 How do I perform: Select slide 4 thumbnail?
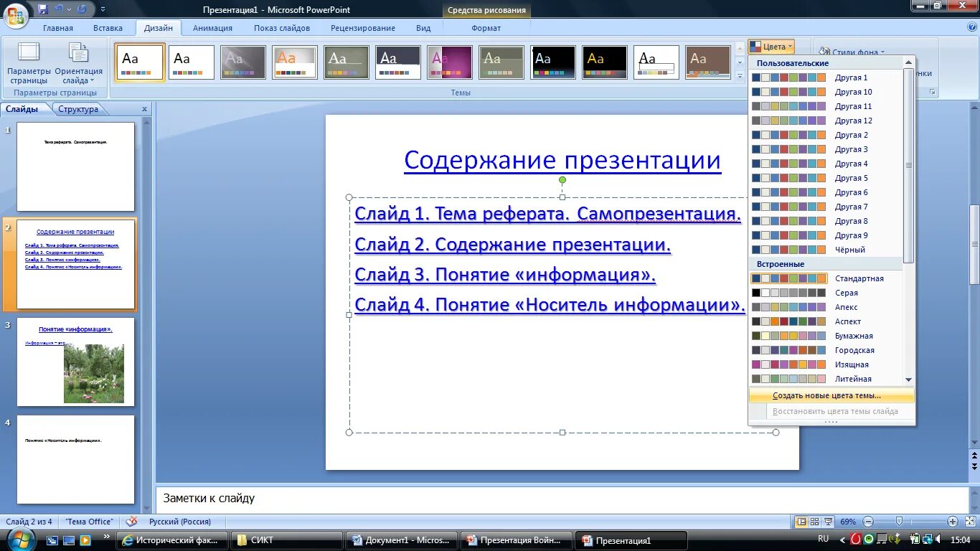75,459
